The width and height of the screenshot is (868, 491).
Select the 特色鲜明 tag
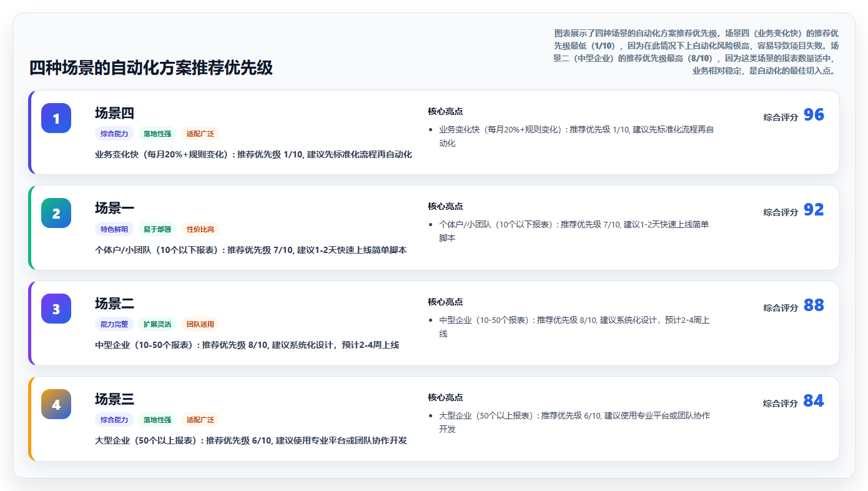click(114, 229)
